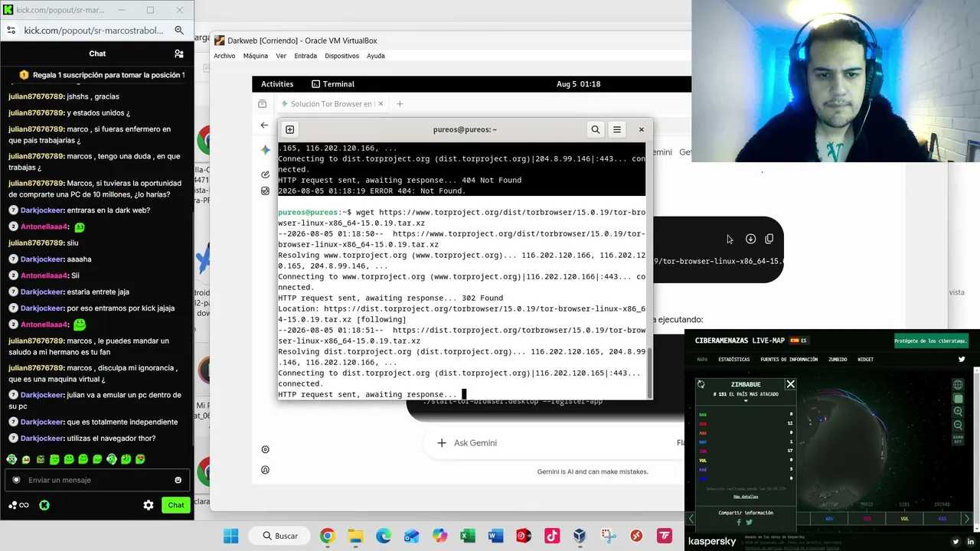
Task: Open Fuentes de Información tab
Action: click(789, 359)
